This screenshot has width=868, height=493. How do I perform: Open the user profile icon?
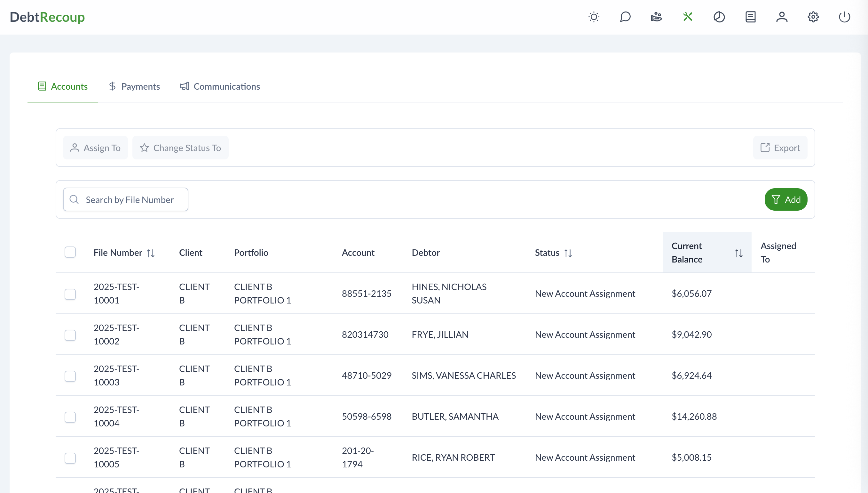[782, 17]
